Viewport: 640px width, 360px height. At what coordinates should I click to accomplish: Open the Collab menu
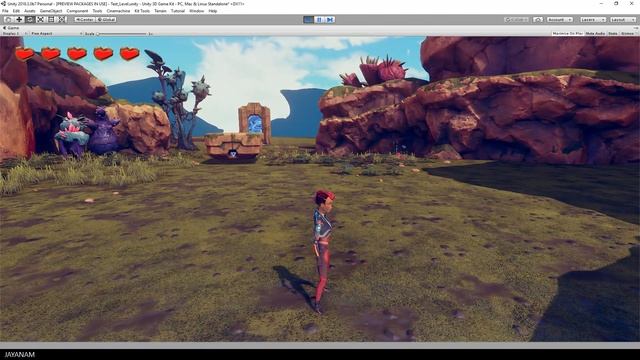tap(516, 20)
